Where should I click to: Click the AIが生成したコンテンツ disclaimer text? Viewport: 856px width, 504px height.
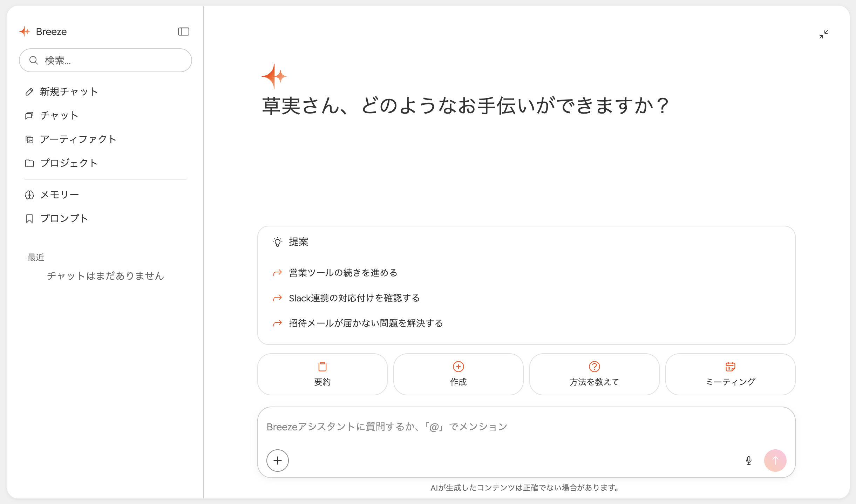[x=526, y=488]
